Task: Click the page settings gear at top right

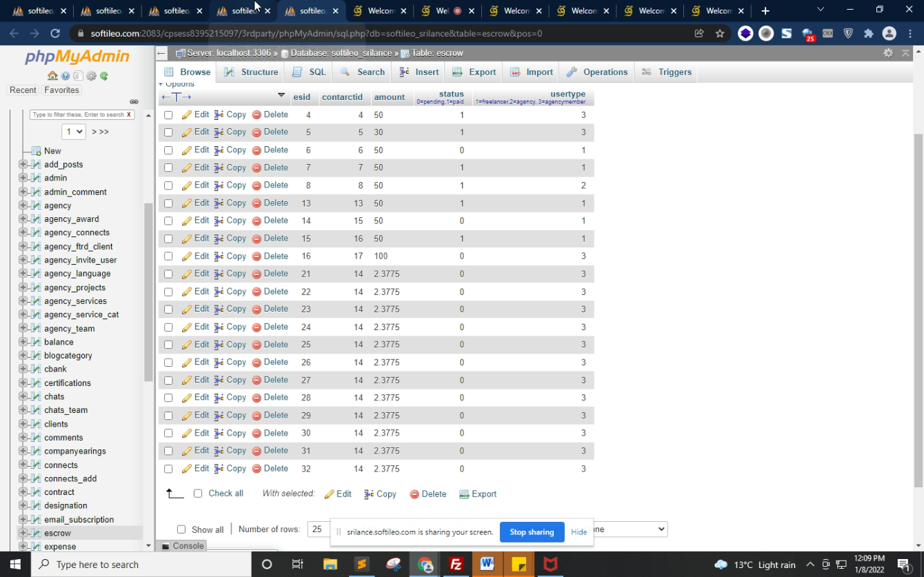Action: [888, 53]
